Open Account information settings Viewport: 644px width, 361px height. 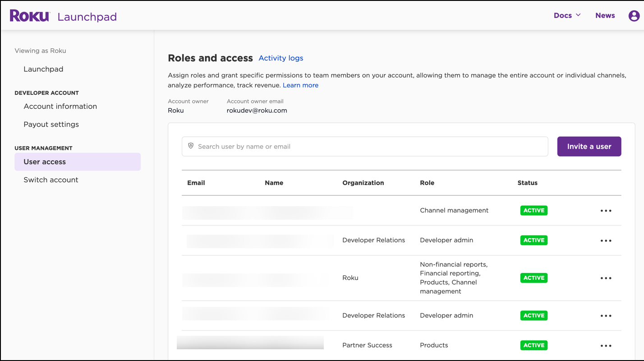(60, 106)
